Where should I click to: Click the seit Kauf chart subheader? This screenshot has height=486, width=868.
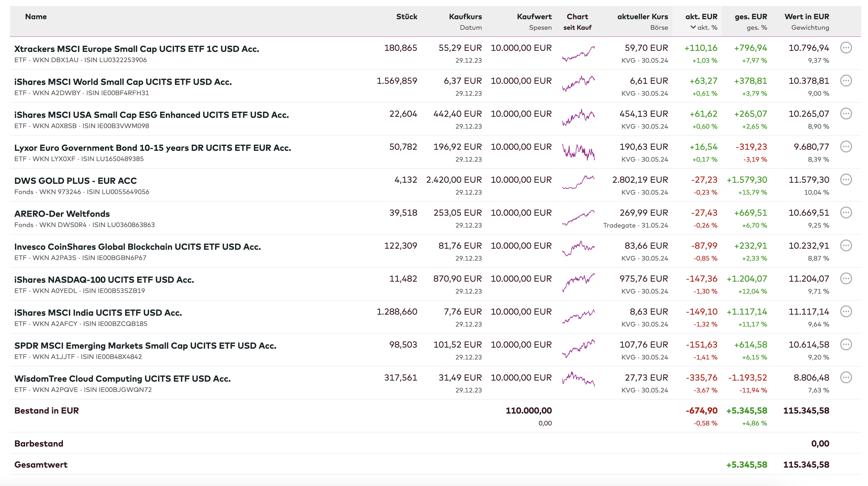tap(577, 28)
